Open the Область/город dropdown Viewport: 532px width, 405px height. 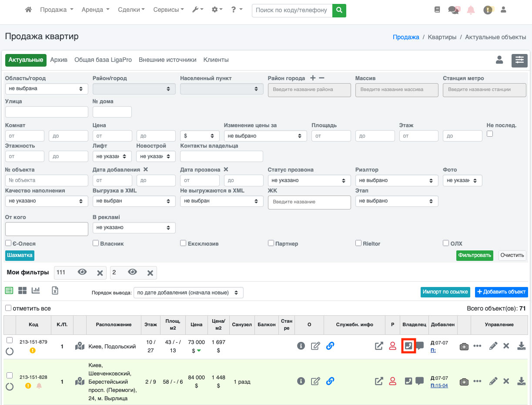click(47, 88)
